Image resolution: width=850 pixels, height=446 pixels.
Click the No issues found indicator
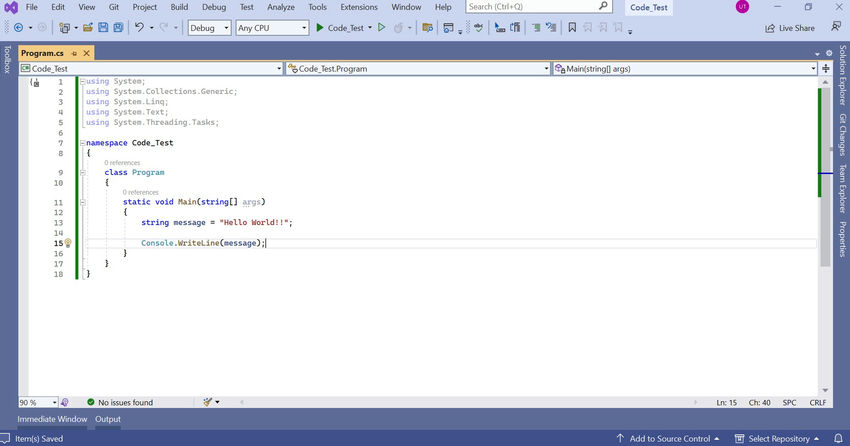pos(120,402)
